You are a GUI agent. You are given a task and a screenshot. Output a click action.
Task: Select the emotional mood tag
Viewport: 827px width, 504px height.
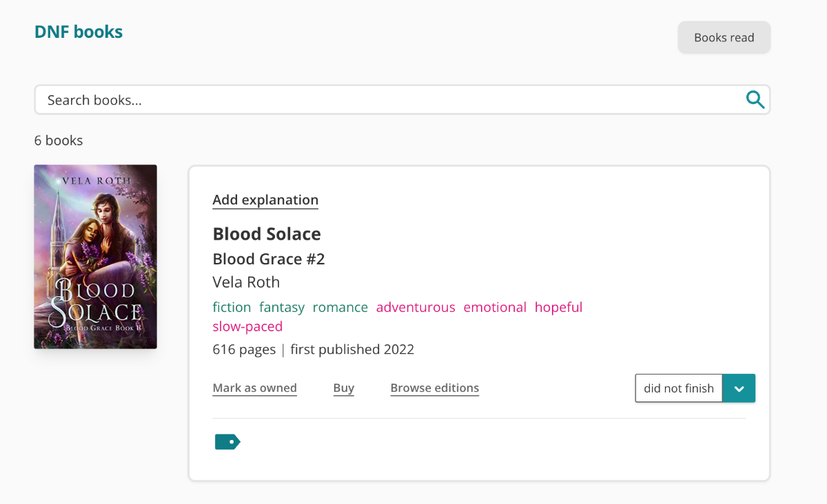pyautogui.click(x=495, y=307)
